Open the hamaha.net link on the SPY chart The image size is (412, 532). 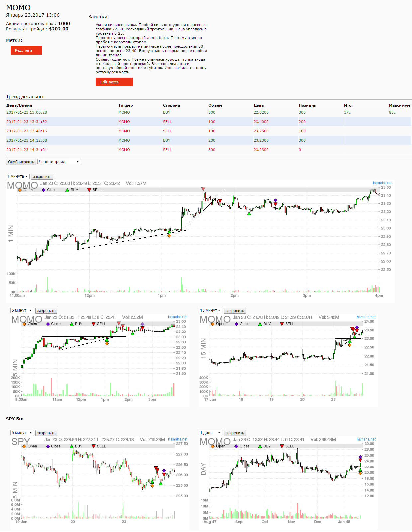tap(178, 439)
